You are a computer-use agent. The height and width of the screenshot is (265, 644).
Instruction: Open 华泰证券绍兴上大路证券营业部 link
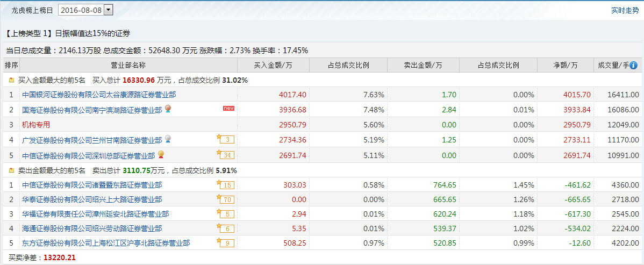click(x=92, y=199)
